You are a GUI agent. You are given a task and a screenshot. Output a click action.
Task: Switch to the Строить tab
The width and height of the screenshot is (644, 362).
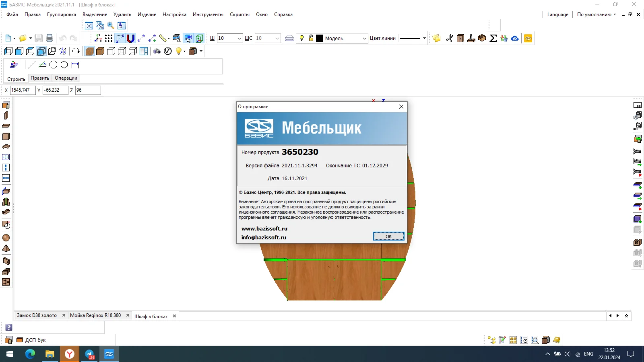pos(16,79)
